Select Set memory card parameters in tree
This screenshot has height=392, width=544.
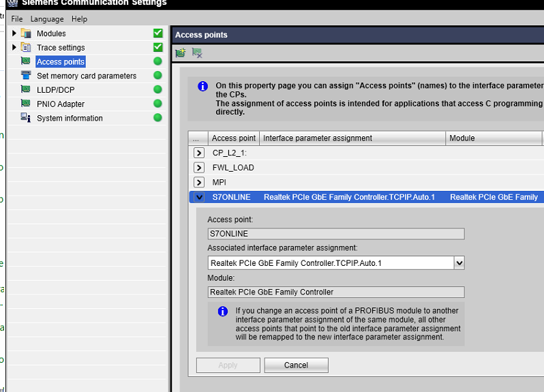click(87, 76)
